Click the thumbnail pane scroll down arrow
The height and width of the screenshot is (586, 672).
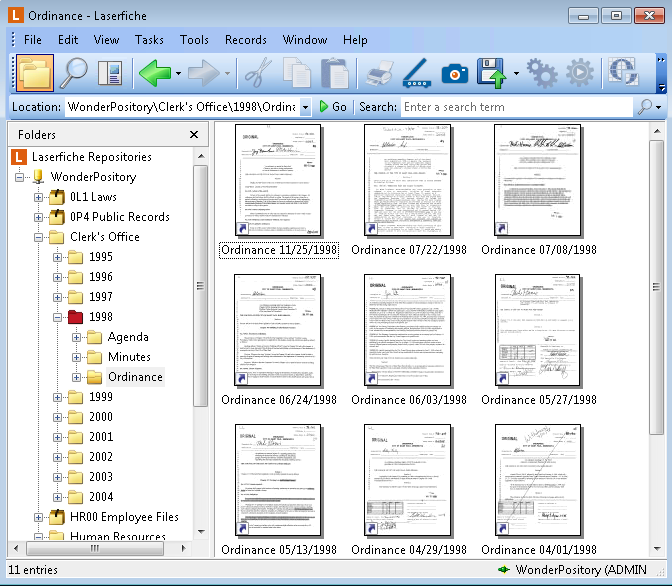point(657,549)
